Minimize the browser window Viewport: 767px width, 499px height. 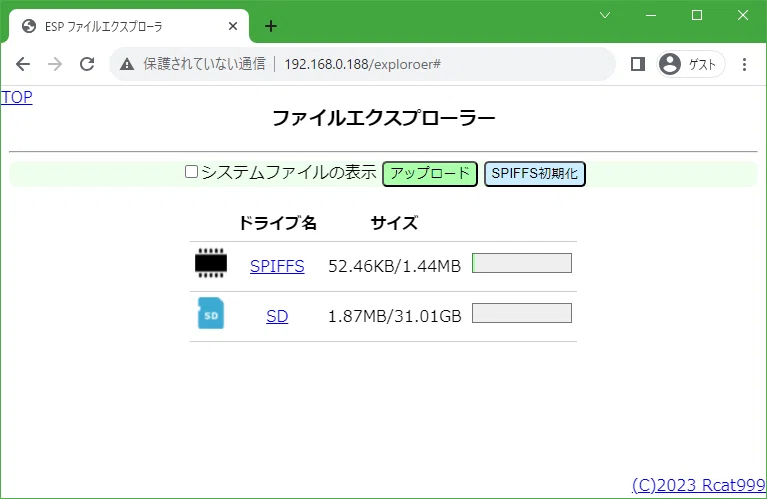pos(651,15)
